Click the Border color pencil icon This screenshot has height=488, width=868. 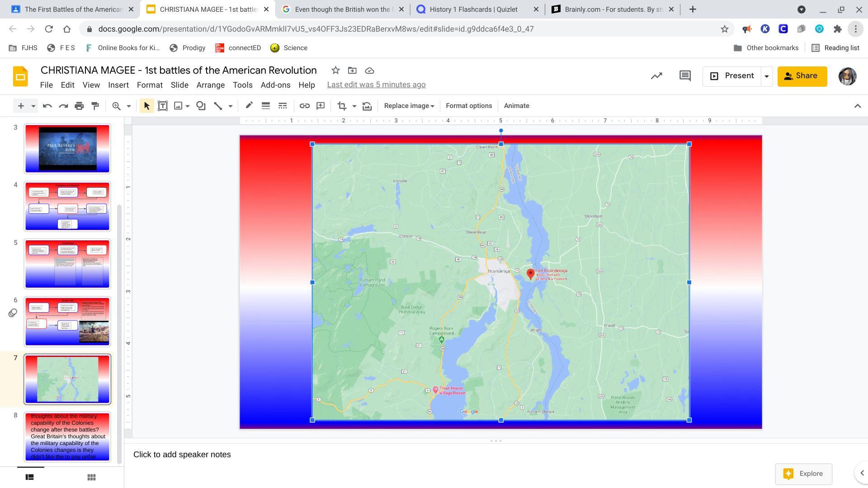pyautogui.click(x=249, y=106)
